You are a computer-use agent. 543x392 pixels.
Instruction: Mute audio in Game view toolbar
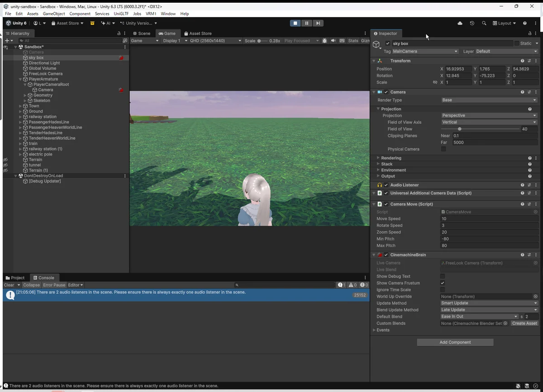coord(333,41)
